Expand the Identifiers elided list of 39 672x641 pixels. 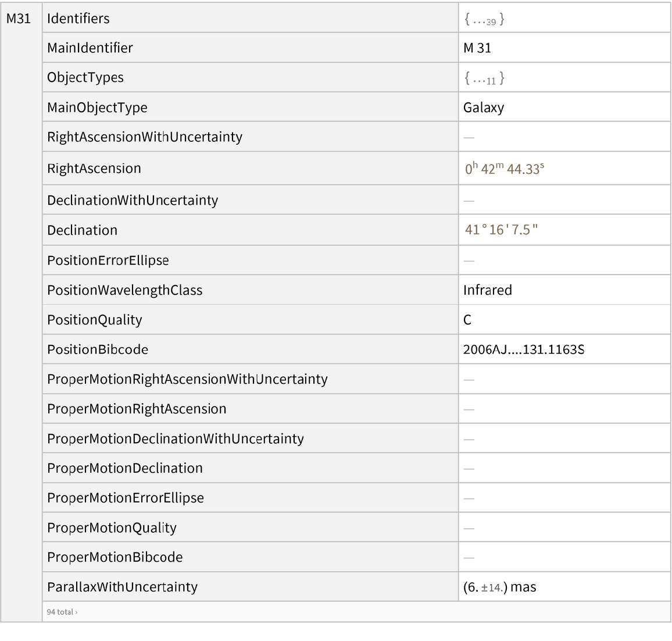(x=484, y=19)
